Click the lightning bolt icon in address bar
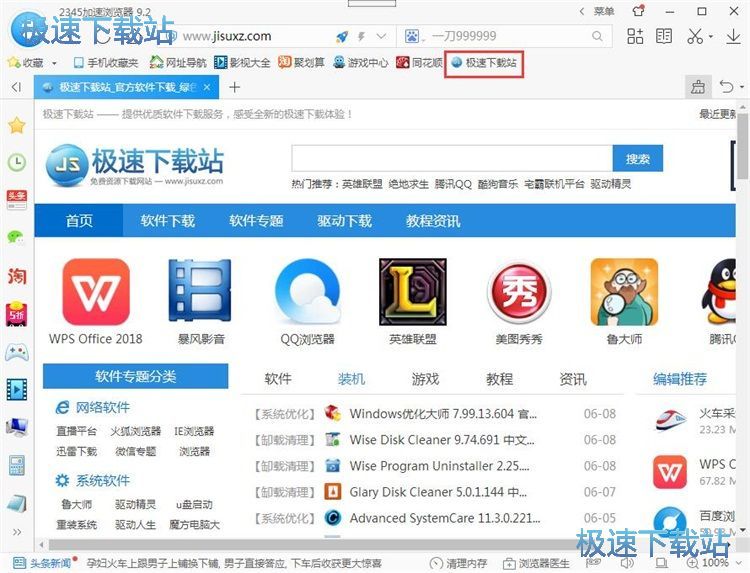Viewport: 750px width, 573px height. pyautogui.click(x=361, y=36)
